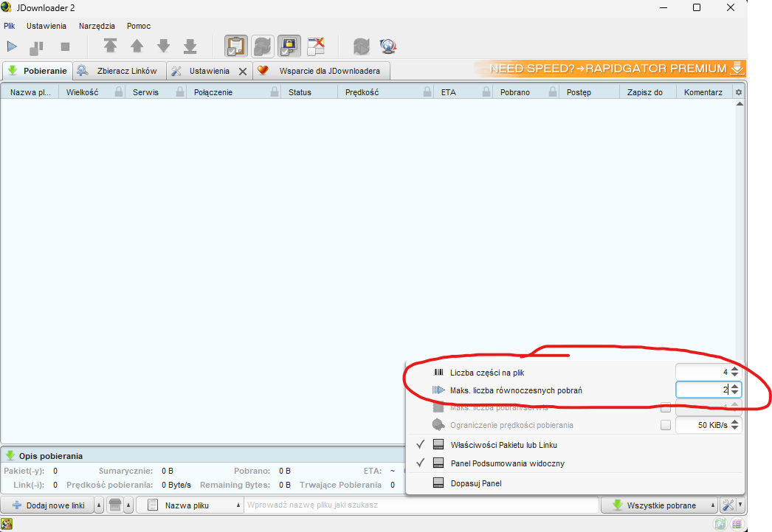Click the reconnect now toolbar icon
772x532 pixels.
point(362,46)
